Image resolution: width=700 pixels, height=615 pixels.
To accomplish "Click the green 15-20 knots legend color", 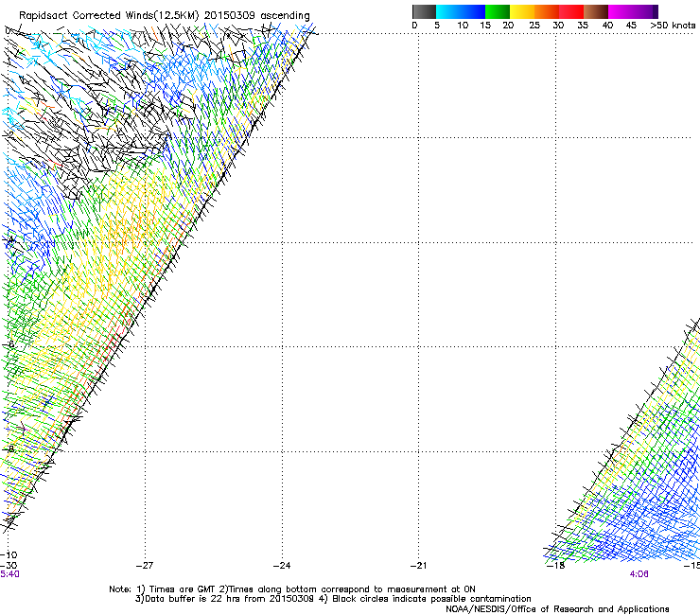I will click(498, 11).
